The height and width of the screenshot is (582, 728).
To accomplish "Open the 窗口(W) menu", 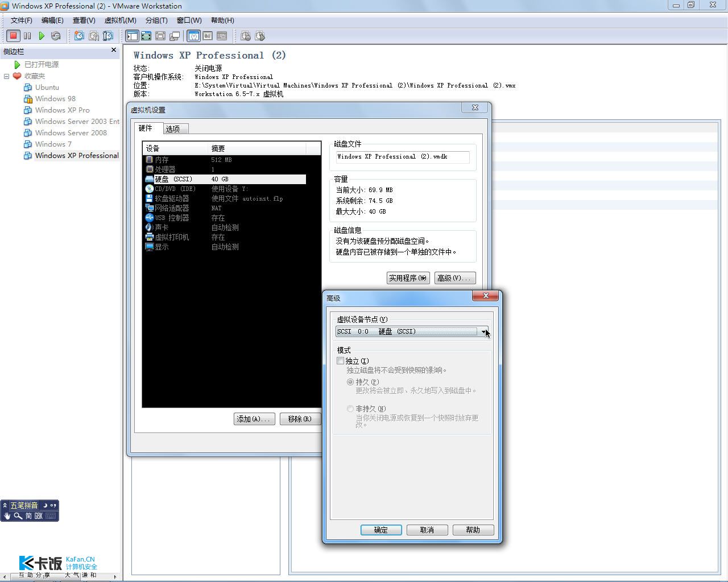I will (189, 20).
